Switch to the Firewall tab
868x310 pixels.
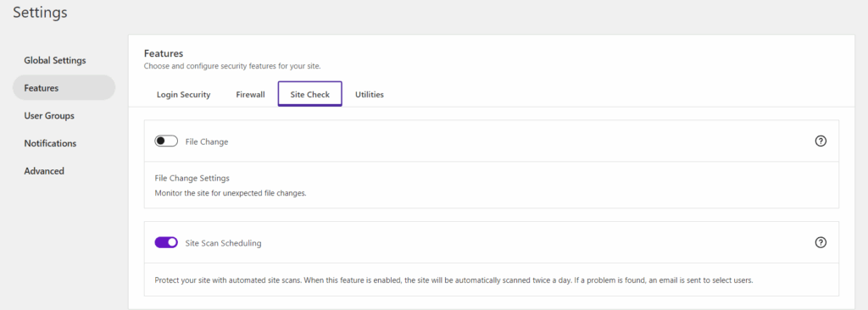coord(250,95)
